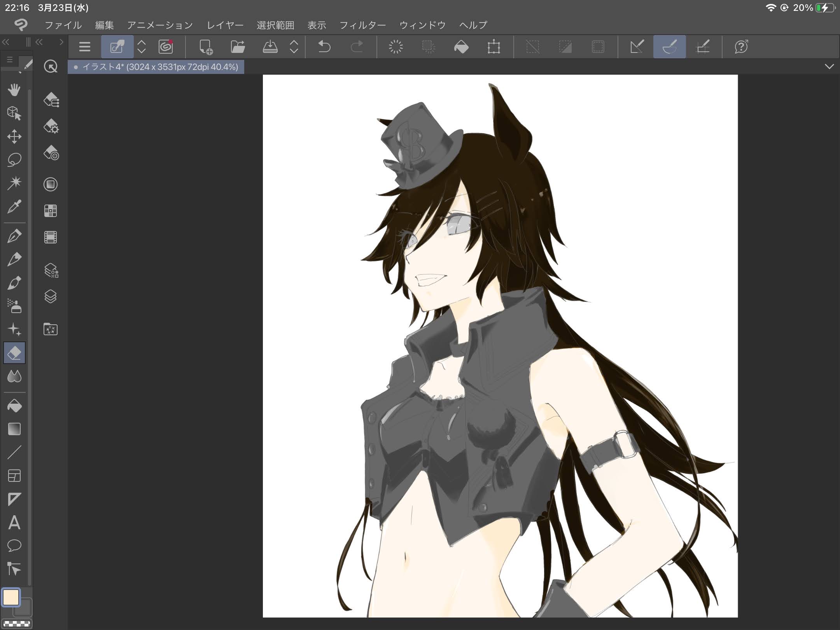Select the Decoration sparkle tool
The image size is (840, 630).
pos(14,329)
